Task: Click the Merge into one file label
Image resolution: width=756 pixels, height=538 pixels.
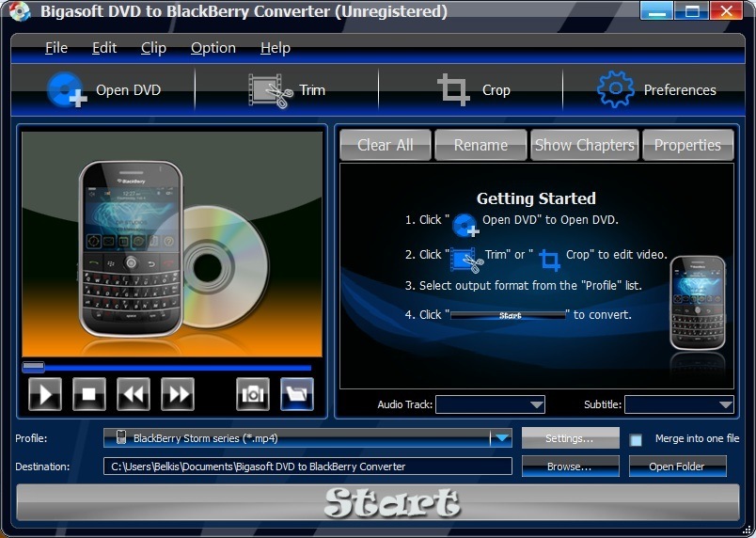Action: pos(697,438)
